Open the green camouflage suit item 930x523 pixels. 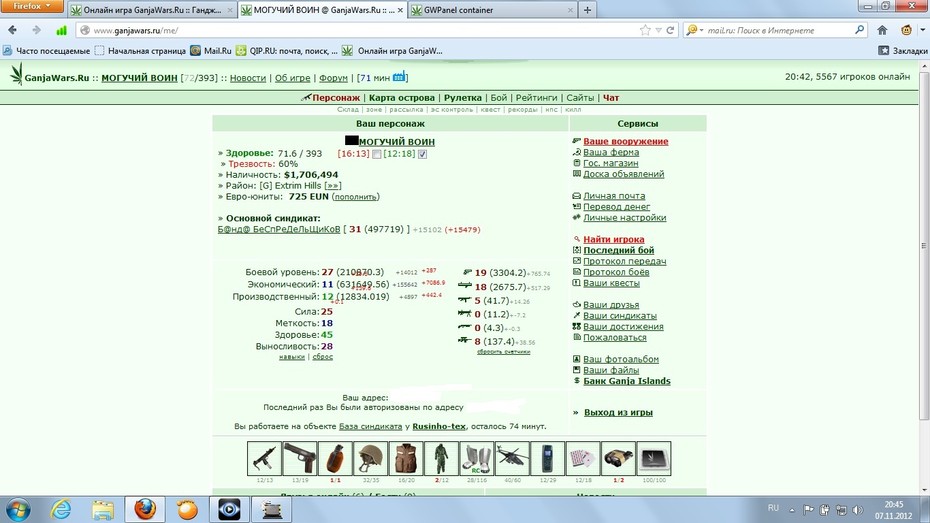point(441,458)
